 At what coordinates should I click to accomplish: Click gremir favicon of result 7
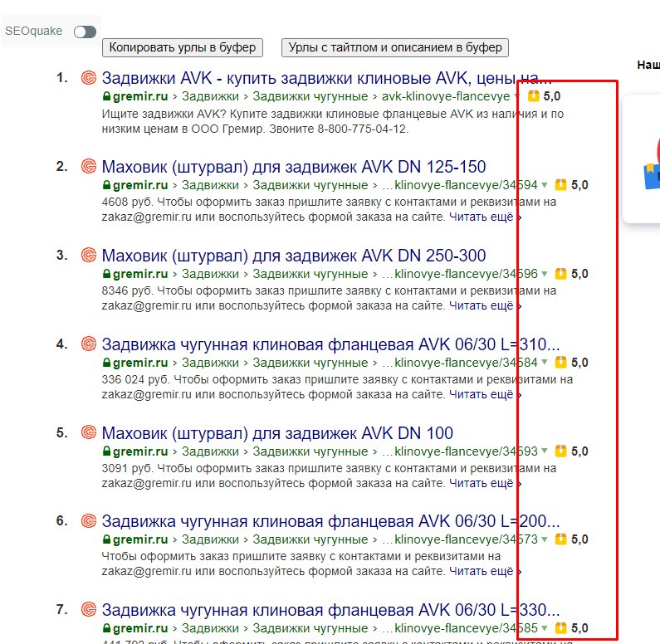(89, 610)
